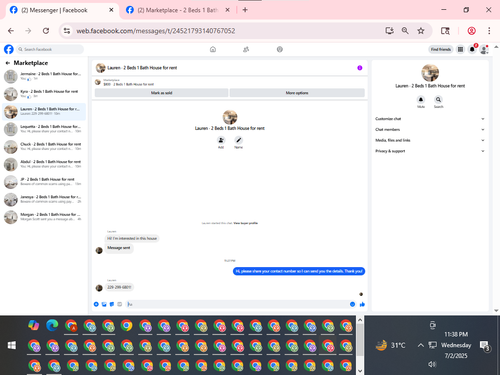Open the emoji picker in message box
The image size is (500, 375).
click(352, 304)
